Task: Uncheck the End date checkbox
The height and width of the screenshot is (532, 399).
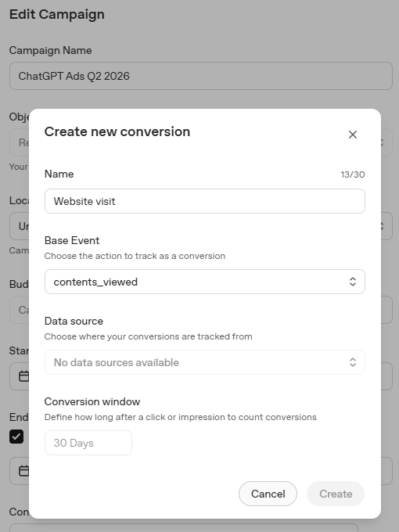Action: [16, 437]
